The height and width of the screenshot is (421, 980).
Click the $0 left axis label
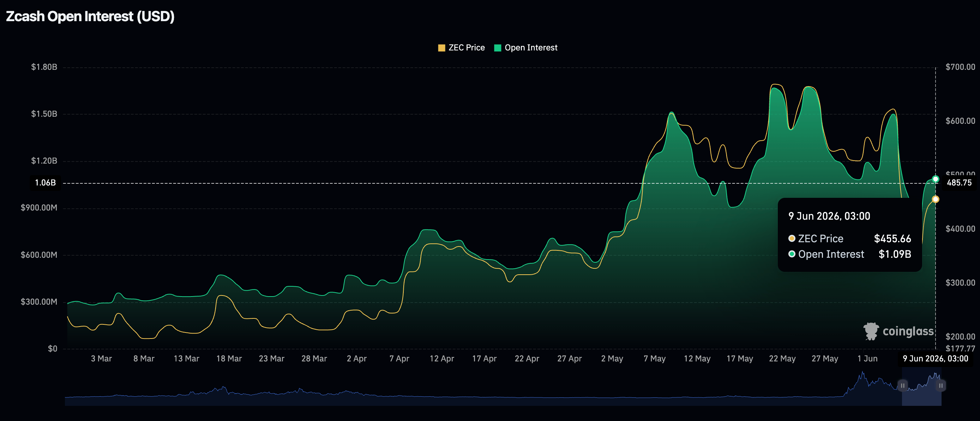pyautogui.click(x=53, y=349)
